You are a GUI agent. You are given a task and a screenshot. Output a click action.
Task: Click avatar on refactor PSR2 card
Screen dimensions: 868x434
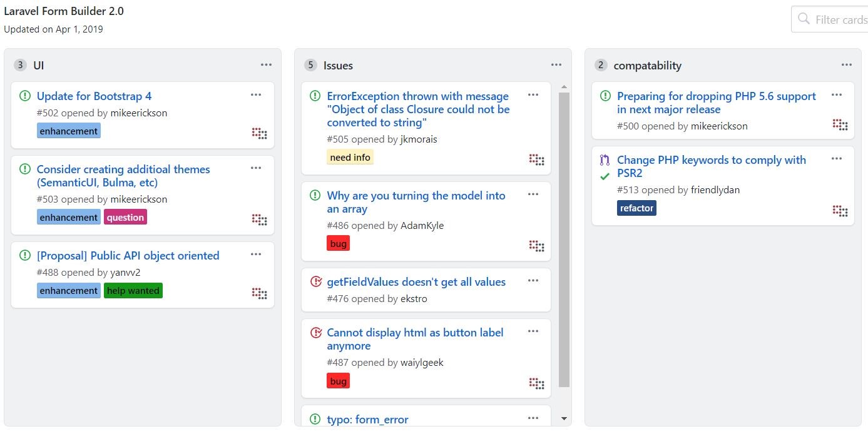(x=840, y=210)
